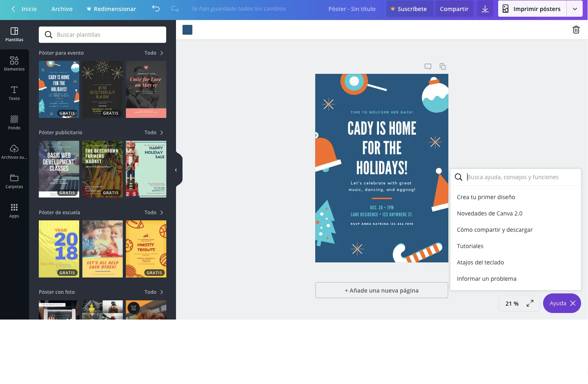Click the redo arrow icon

[x=175, y=9]
